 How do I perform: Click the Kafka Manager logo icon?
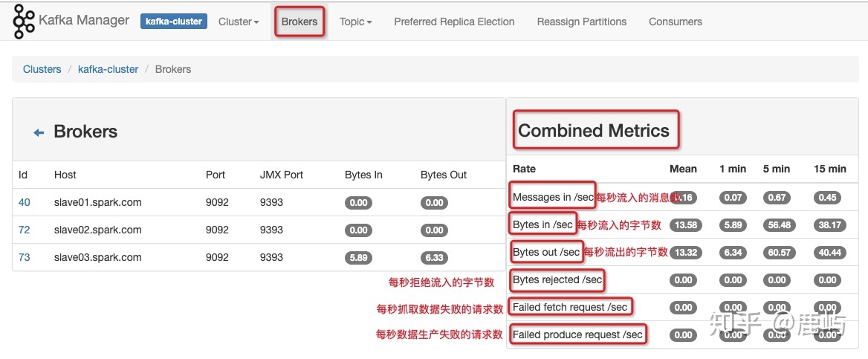tap(23, 21)
